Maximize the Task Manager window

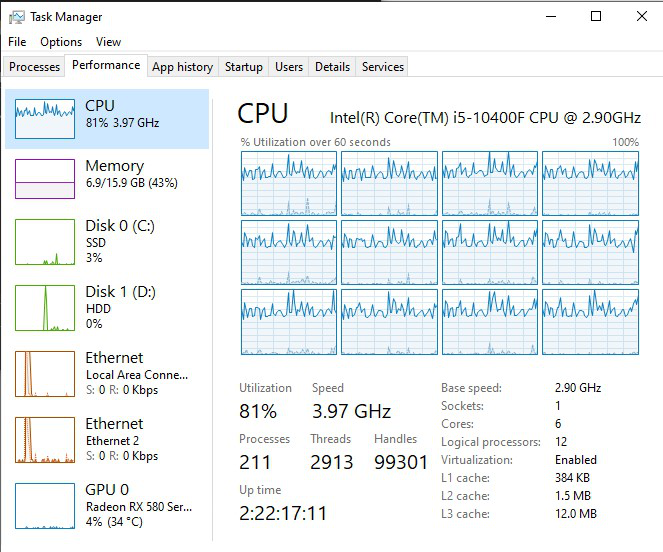[x=596, y=16]
